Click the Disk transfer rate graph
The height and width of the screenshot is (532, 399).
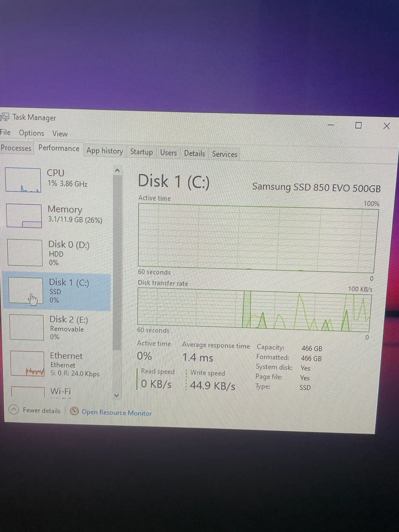(254, 310)
